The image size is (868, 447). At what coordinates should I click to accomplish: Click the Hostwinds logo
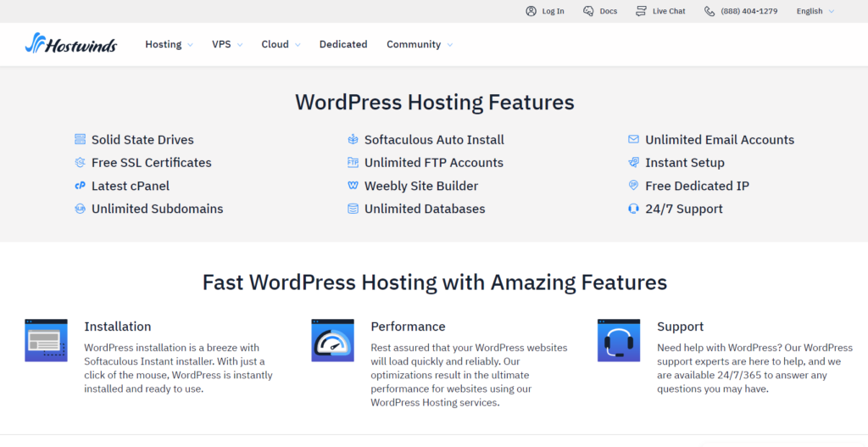[x=71, y=43]
